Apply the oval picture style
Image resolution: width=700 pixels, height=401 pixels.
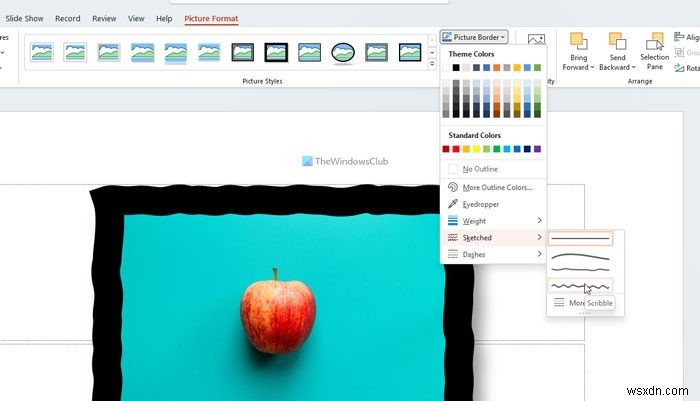click(x=343, y=52)
